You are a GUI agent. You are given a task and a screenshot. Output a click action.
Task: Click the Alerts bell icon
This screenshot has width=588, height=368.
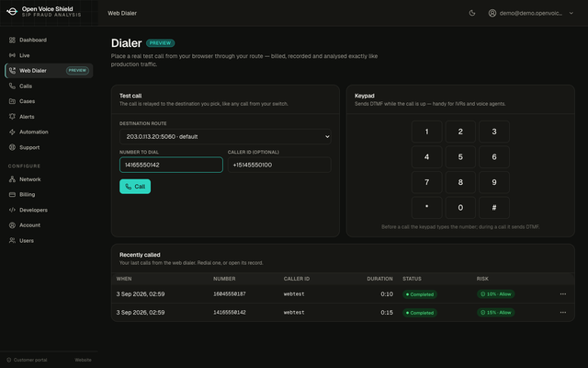click(12, 117)
